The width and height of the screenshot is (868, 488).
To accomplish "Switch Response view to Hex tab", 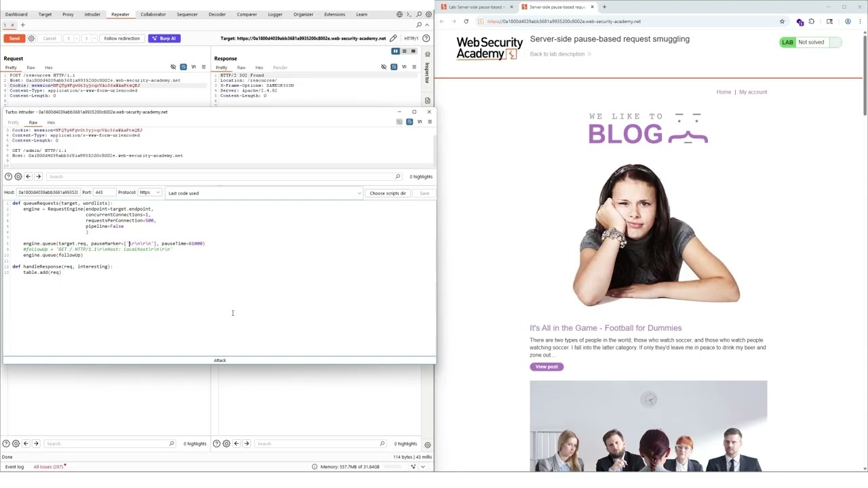I will click(x=259, y=68).
